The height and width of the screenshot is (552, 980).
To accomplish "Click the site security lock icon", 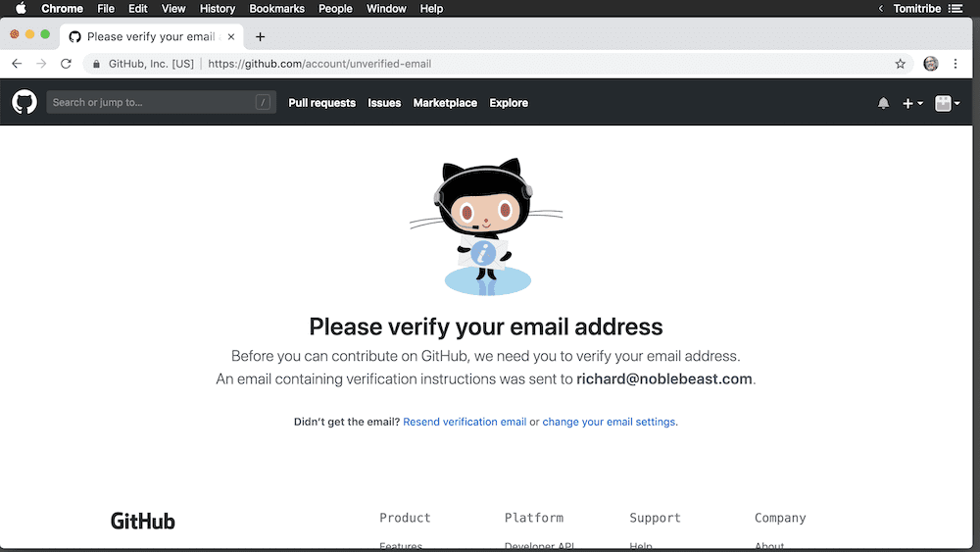I will tap(96, 64).
